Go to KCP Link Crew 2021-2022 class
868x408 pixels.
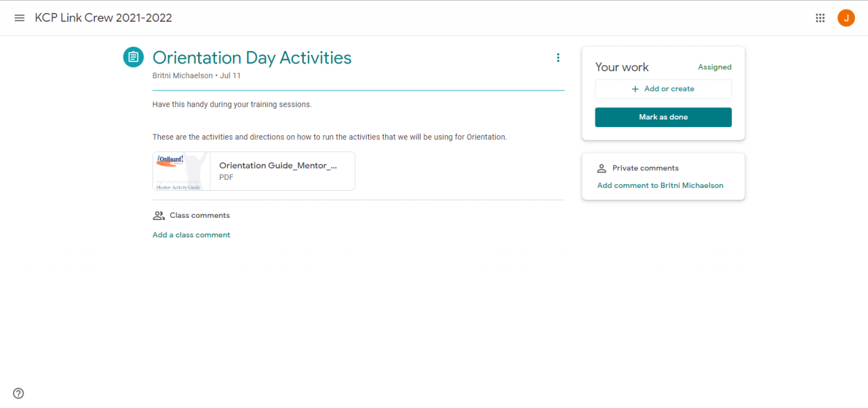pyautogui.click(x=103, y=18)
